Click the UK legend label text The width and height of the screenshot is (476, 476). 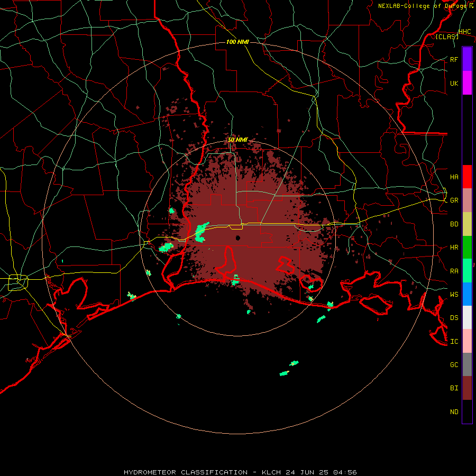point(454,83)
